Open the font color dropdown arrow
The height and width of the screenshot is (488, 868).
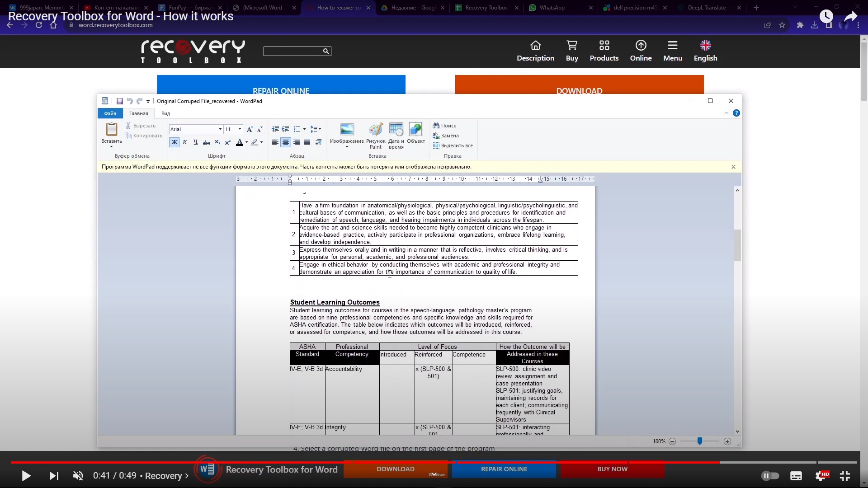click(x=246, y=142)
